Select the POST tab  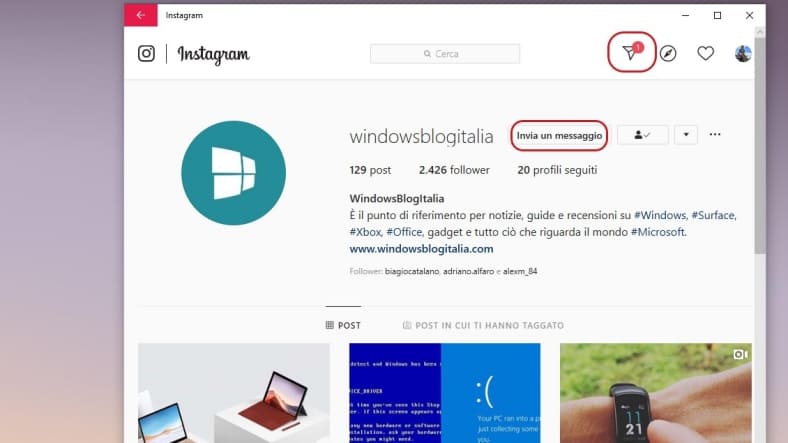pyautogui.click(x=343, y=325)
